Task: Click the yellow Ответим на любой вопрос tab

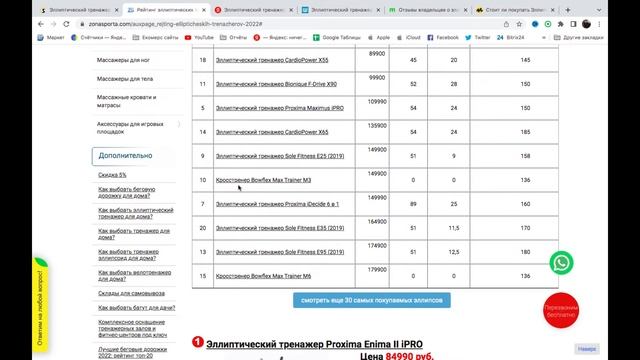Action: (40, 305)
